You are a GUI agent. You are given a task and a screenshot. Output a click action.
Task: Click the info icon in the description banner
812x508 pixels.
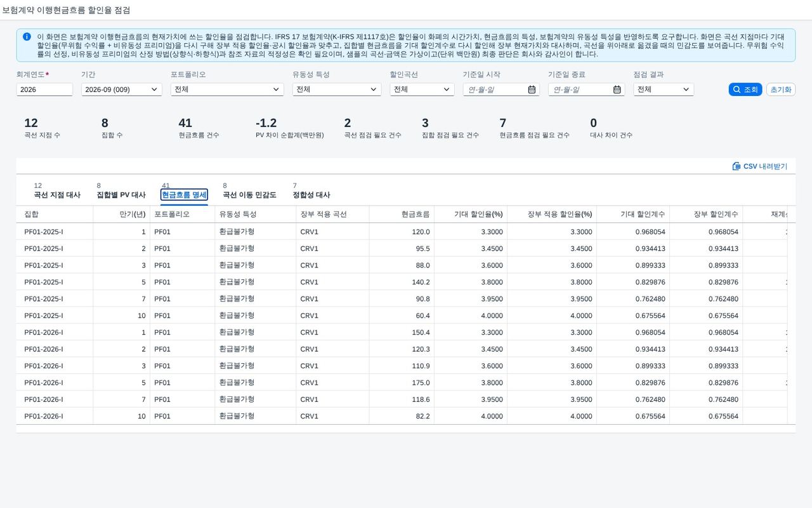(27, 37)
